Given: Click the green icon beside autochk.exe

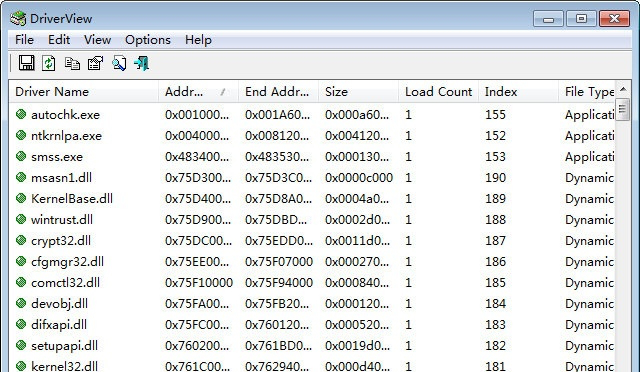Looking at the screenshot, I should pos(21,114).
